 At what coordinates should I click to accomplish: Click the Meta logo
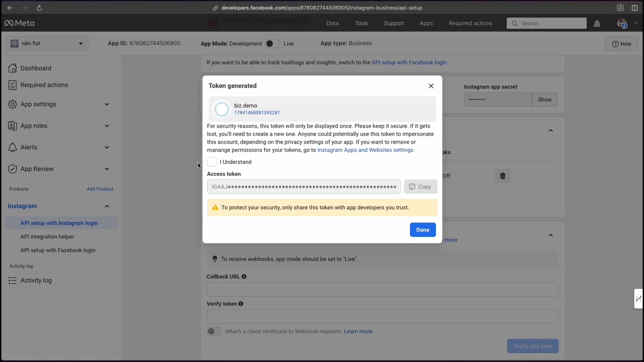[19, 23]
